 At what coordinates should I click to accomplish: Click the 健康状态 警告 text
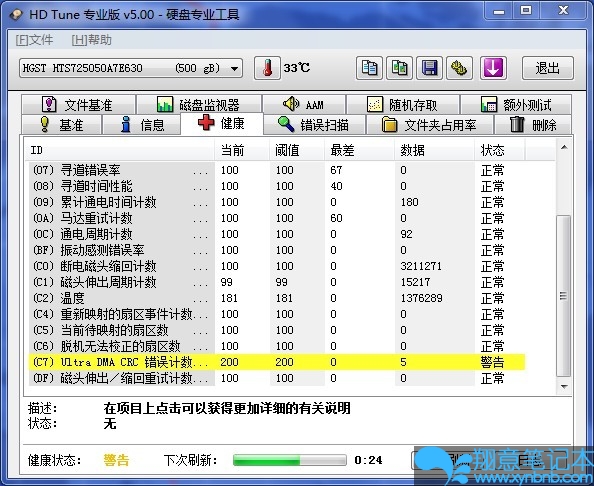116,460
